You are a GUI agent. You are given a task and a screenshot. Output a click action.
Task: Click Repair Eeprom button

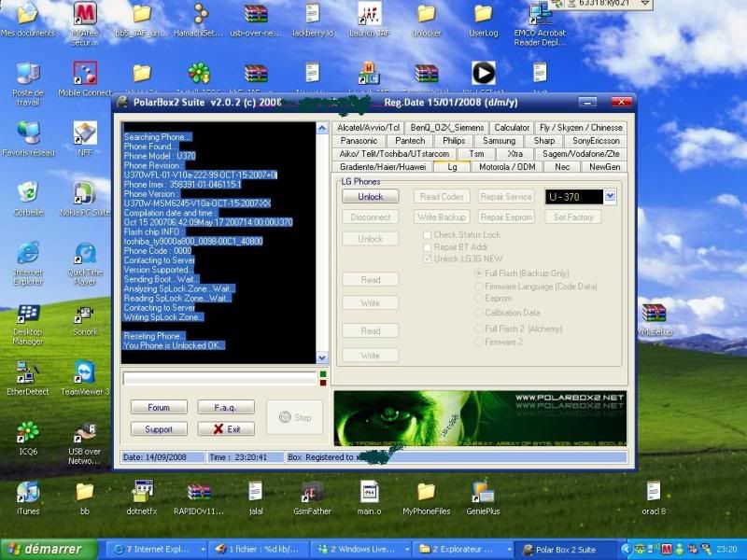[506, 217]
